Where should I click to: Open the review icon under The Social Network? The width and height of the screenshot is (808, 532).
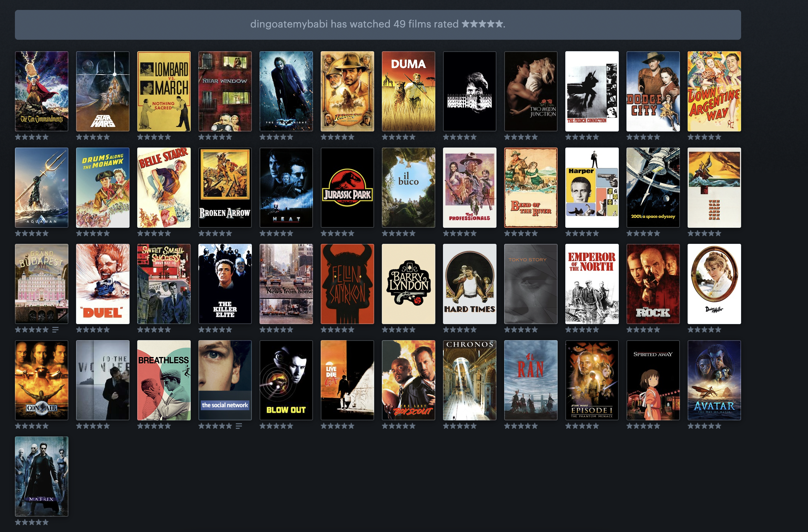[239, 426]
